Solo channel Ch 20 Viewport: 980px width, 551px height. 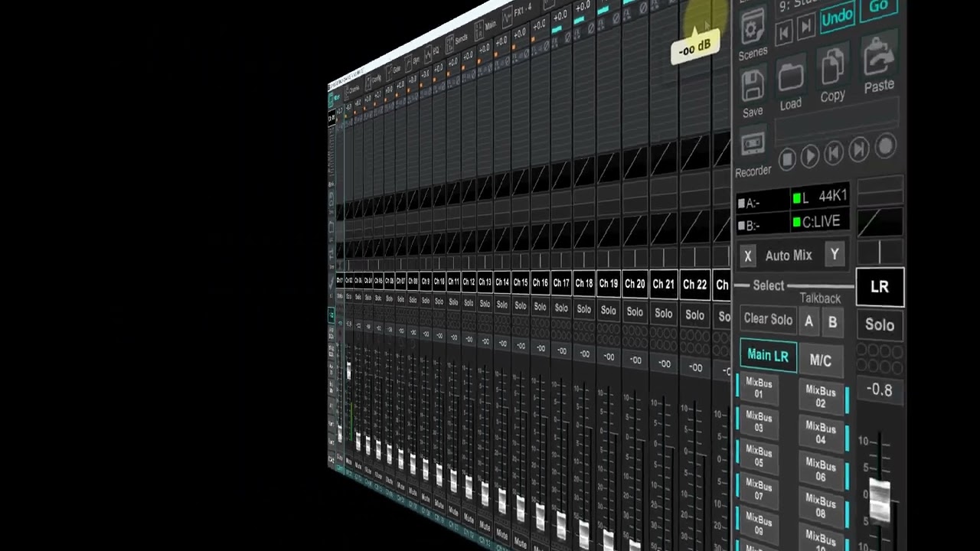[635, 311]
